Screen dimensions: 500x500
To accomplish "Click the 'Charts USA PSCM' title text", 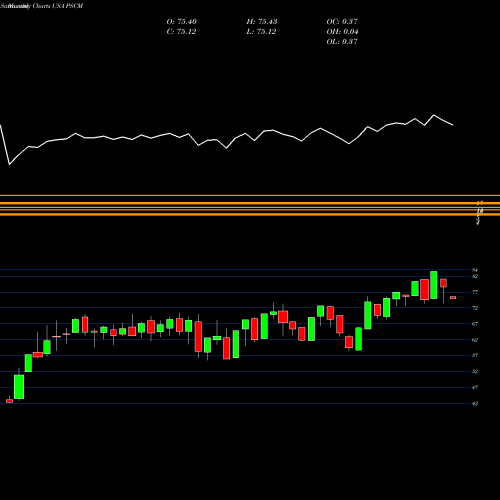I will click(x=57, y=6).
